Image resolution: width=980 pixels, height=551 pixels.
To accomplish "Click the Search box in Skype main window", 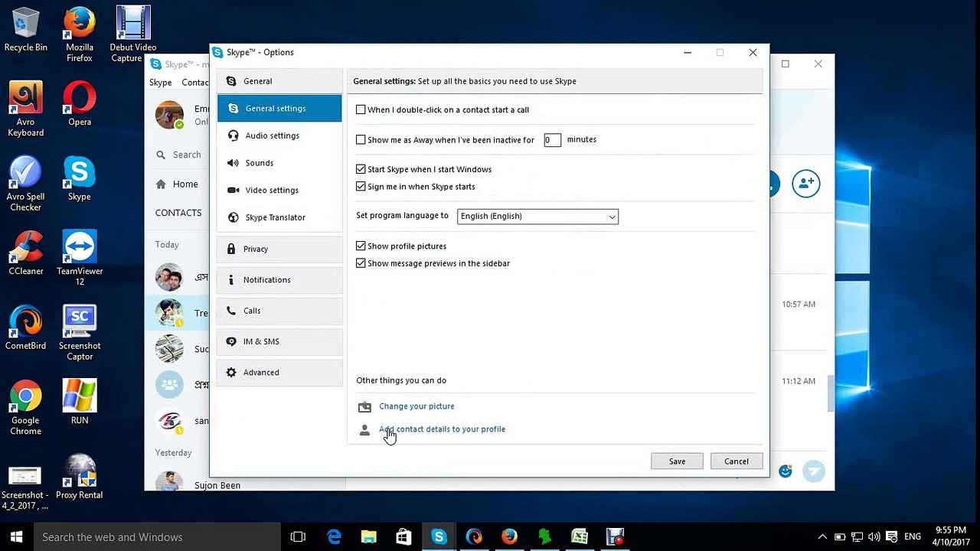I will pyautogui.click(x=182, y=155).
